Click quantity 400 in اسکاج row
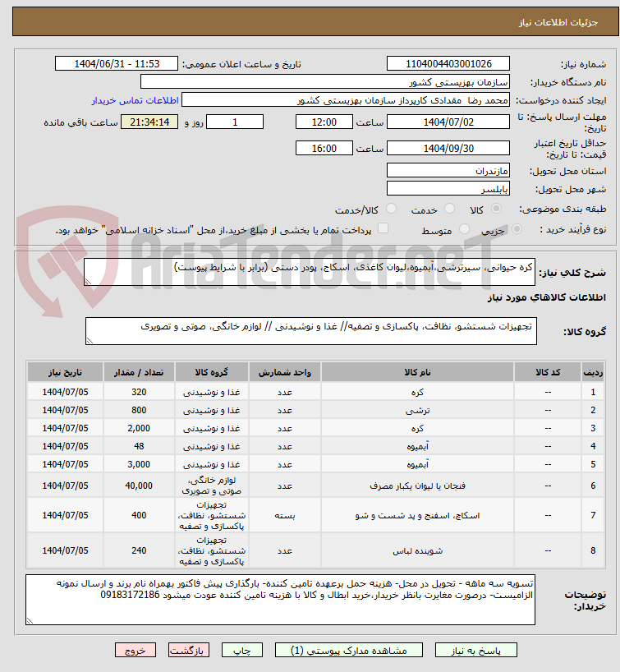The height and width of the screenshot is (672, 620). coord(139,515)
